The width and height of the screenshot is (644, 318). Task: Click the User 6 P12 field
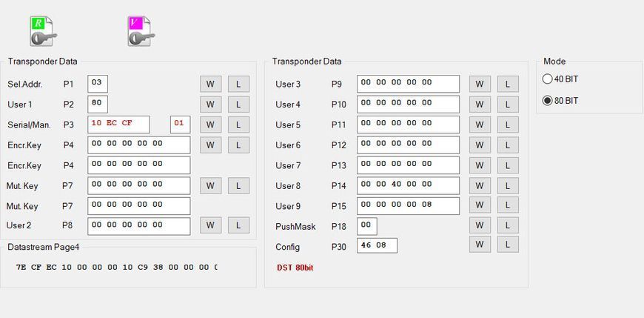pyautogui.click(x=409, y=145)
